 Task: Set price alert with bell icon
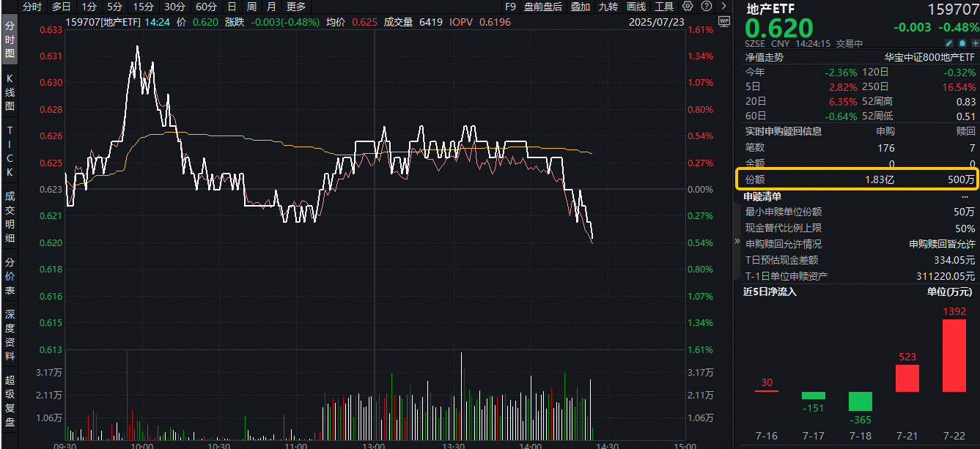(x=962, y=44)
